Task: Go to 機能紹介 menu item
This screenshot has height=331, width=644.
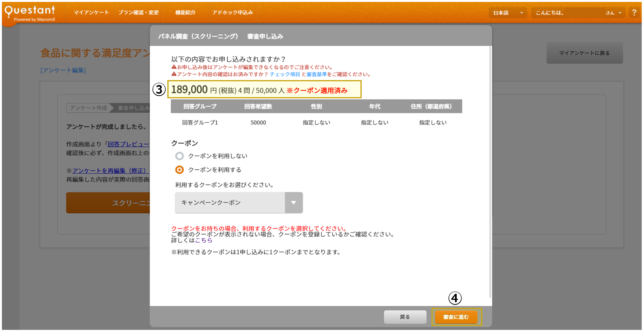Action: [185, 13]
